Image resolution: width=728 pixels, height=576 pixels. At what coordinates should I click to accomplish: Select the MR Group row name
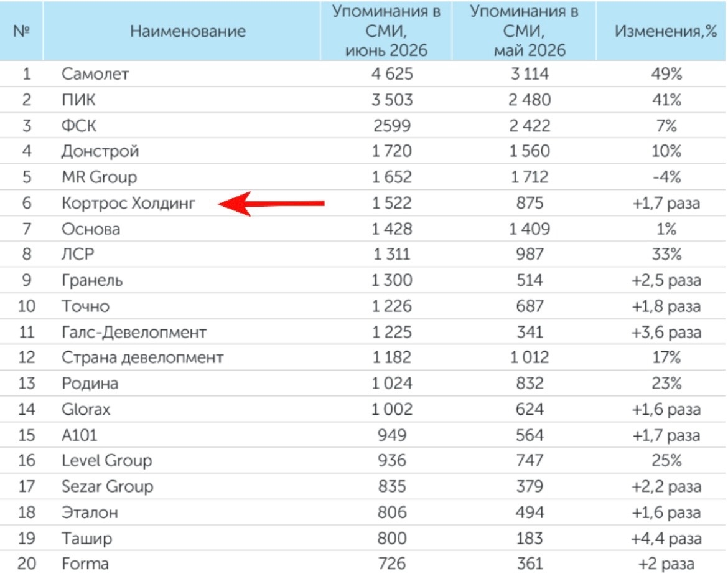[100, 177]
